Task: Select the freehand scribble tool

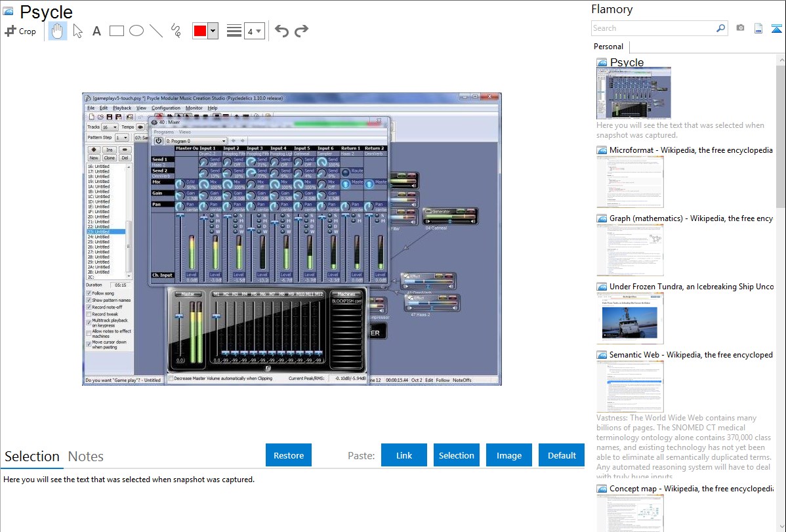Action: 176,31
